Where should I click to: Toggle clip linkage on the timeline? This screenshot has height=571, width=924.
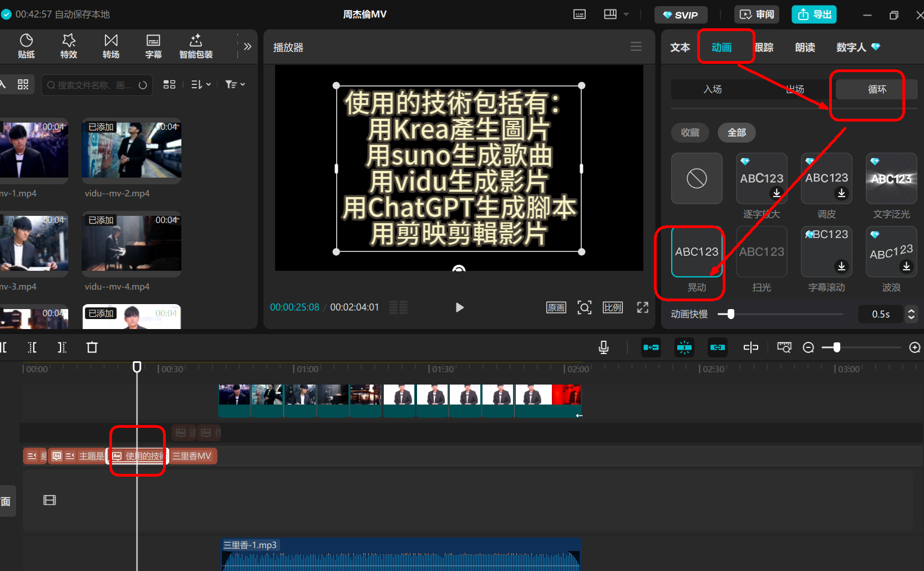pos(718,347)
